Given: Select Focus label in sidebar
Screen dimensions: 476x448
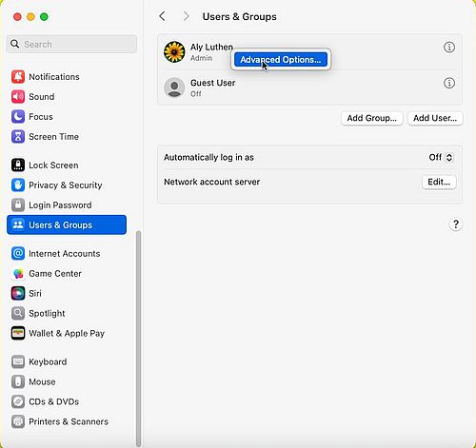Looking at the screenshot, I should tap(41, 117).
